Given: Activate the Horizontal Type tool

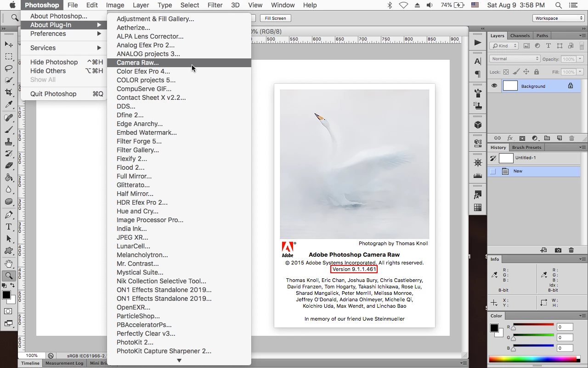Looking at the screenshot, I should [x=9, y=227].
